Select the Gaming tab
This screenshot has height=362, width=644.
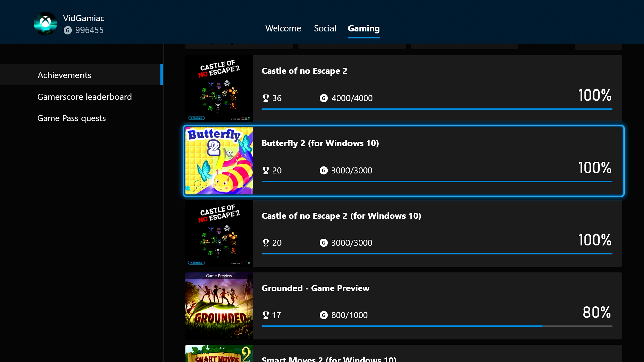tap(364, 28)
